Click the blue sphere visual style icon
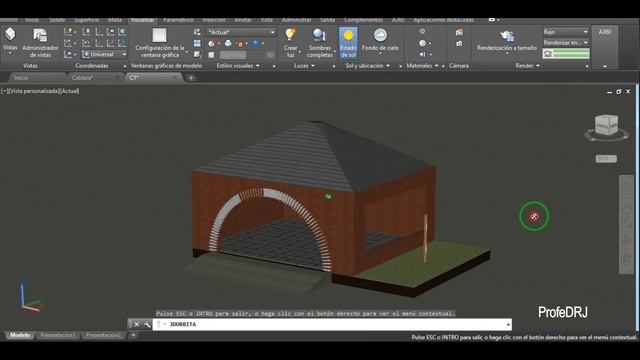Image resolution: width=640 pixels, height=360 pixels. 256,43
